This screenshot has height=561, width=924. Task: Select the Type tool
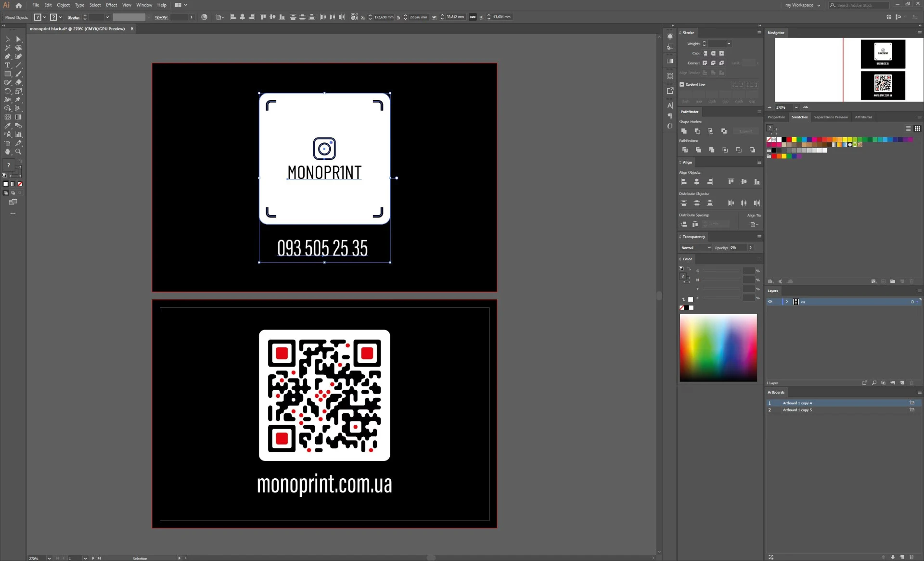(x=8, y=65)
